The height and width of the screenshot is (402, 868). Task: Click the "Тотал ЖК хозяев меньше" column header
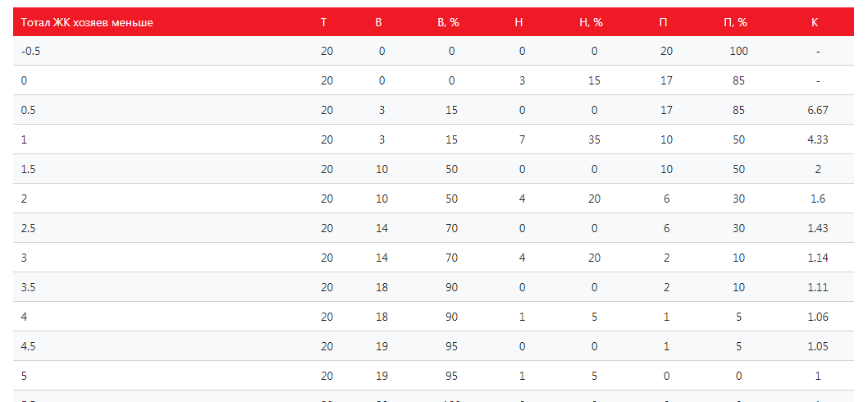coord(87,22)
